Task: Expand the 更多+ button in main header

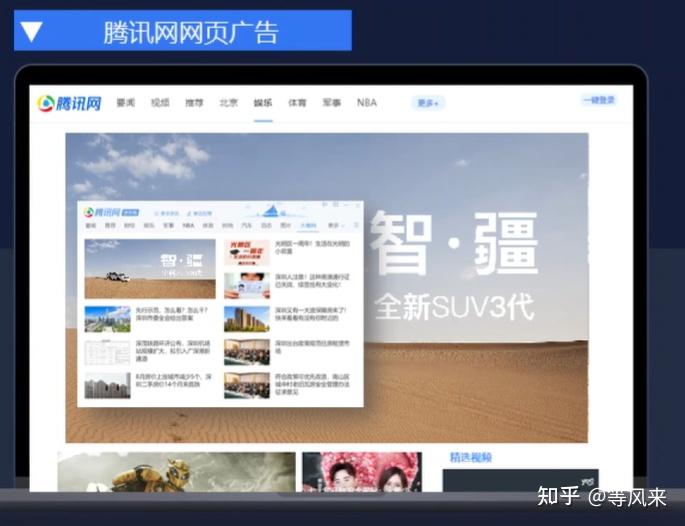Action: click(x=428, y=103)
